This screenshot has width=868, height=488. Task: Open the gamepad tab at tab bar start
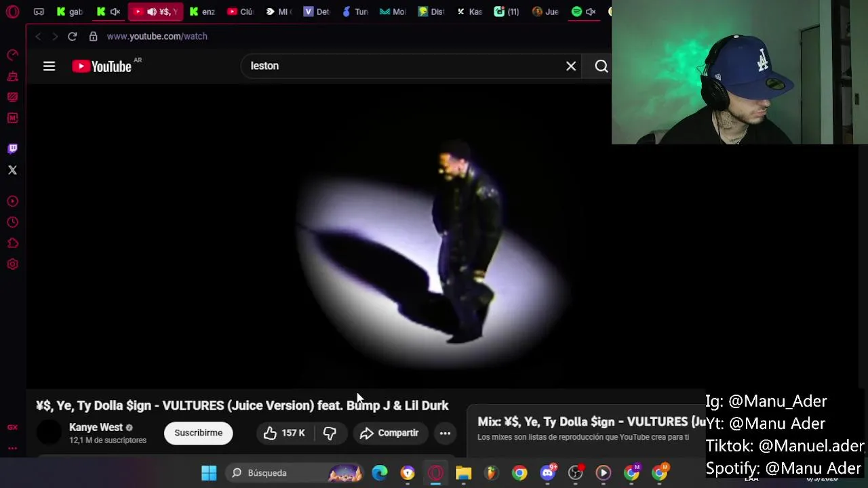coord(39,12)
